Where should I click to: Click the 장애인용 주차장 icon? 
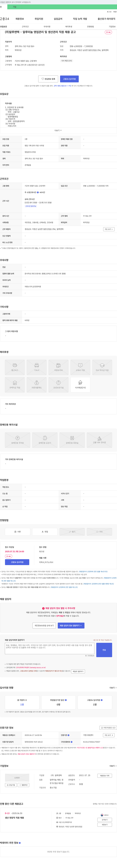point(17,440)
